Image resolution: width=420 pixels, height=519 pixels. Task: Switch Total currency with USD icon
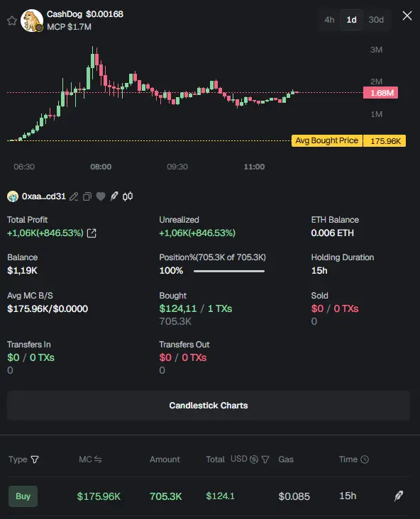254,459
